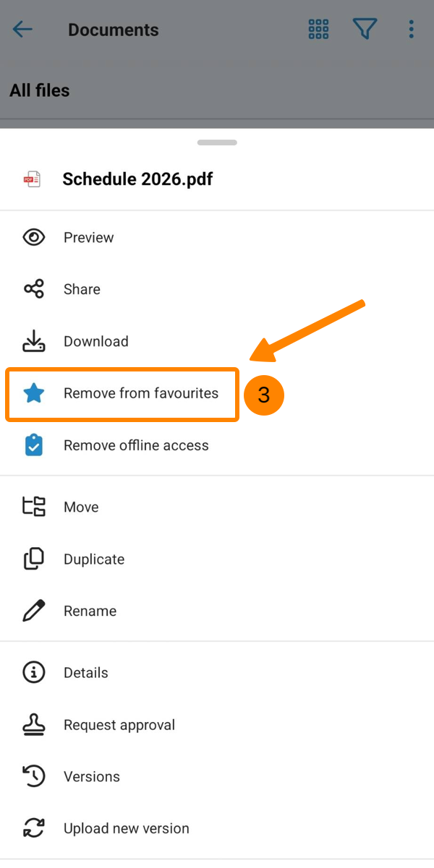This screenshot has height=868, width=434.
Task: Toggle favourite star icon off
Action: pos(34,394)
